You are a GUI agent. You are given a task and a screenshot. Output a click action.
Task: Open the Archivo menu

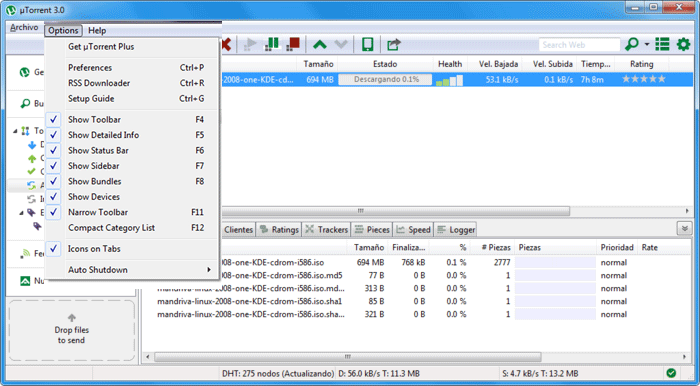click(24, 28)
